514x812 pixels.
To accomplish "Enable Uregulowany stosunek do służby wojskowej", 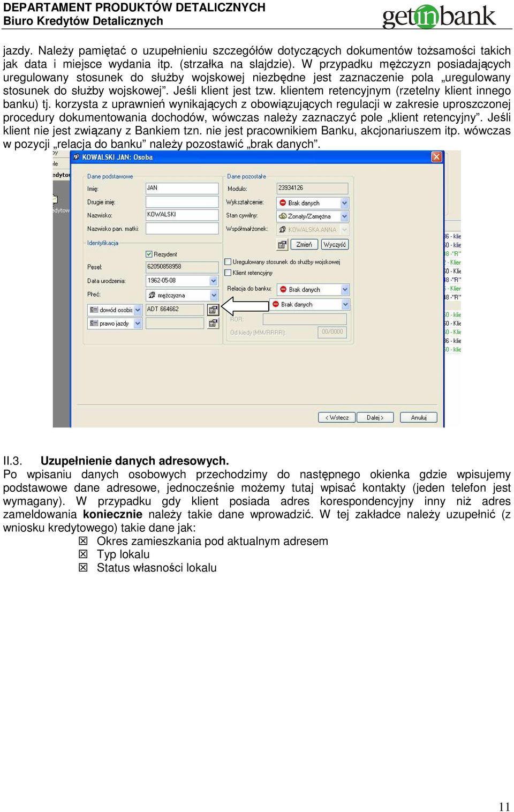I will [228, 262].
